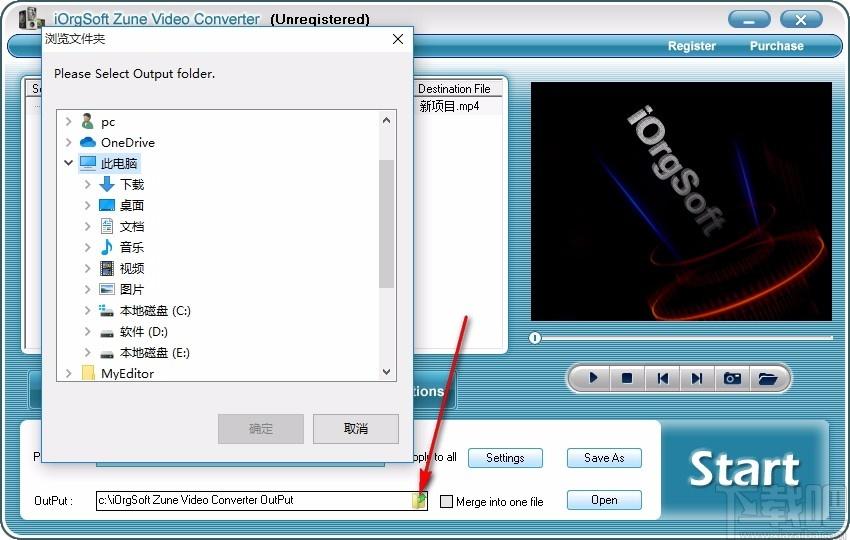Viewport: 850px width, 540px height.
Task: Click the 取消 cancel button
Action: tap(356, 429)
